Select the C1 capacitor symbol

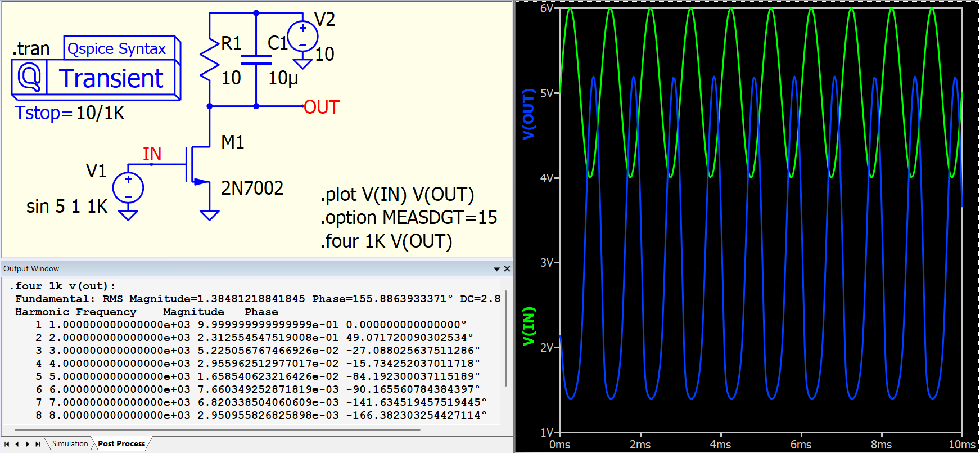click(256, 60)
